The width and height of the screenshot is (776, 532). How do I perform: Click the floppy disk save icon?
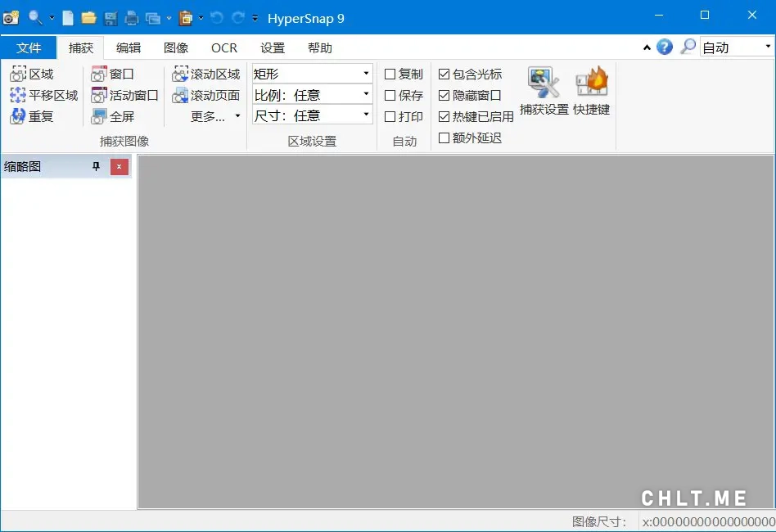click(x=111, y=19)
